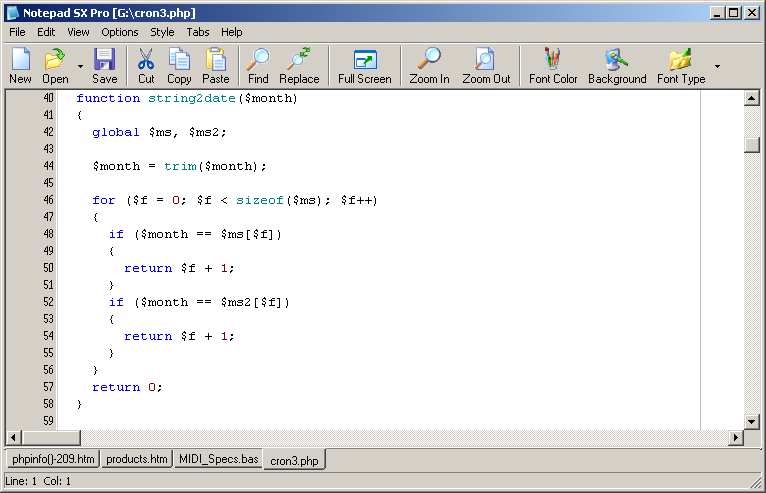Place cursor on 'global $ms, $ms2;' line
Screen dimensions: 766x493
159,132
